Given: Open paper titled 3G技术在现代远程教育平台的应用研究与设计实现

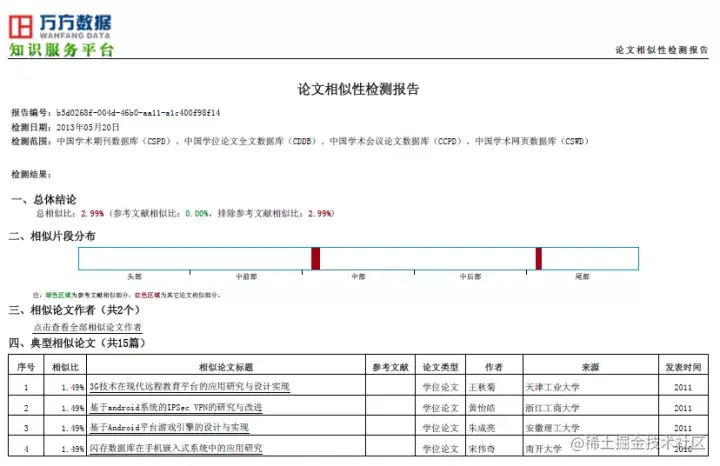Looking at the screenshot, I should tap(189, 387).
